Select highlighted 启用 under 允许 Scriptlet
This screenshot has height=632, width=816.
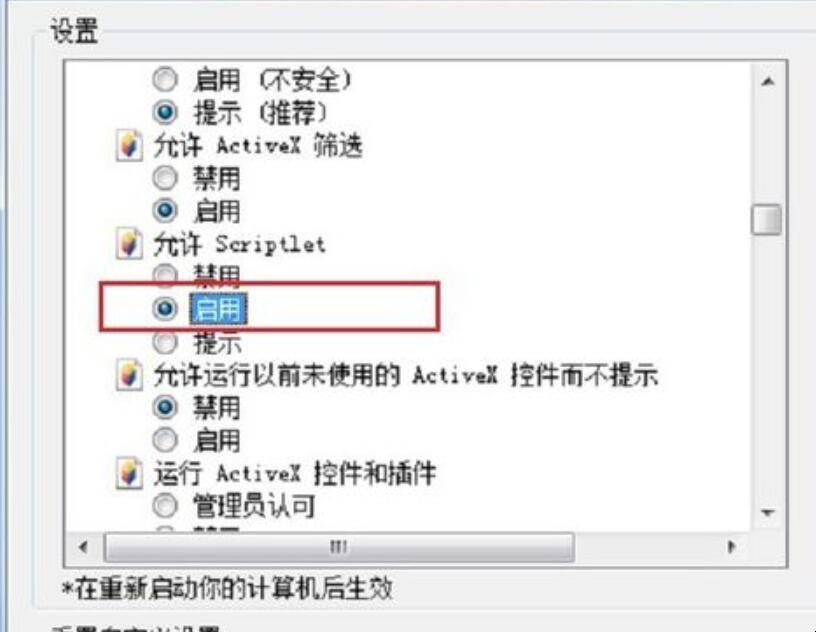coord(165,309)
